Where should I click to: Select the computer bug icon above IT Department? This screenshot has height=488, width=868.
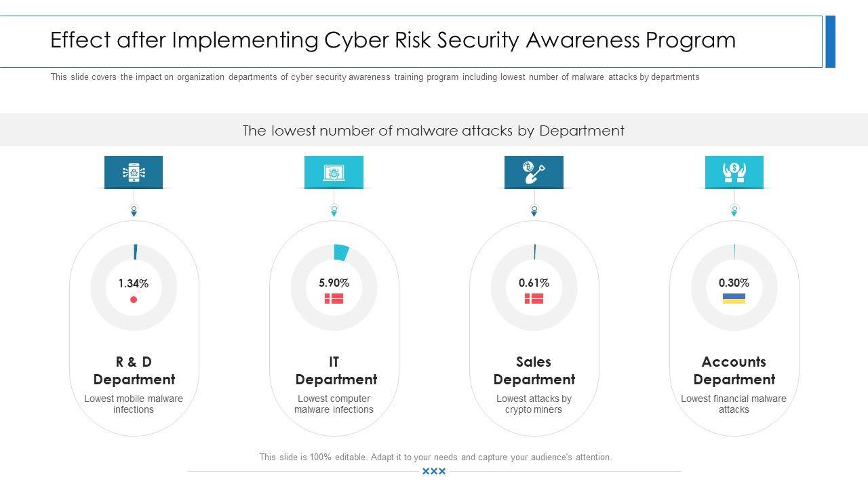(334, 172)
